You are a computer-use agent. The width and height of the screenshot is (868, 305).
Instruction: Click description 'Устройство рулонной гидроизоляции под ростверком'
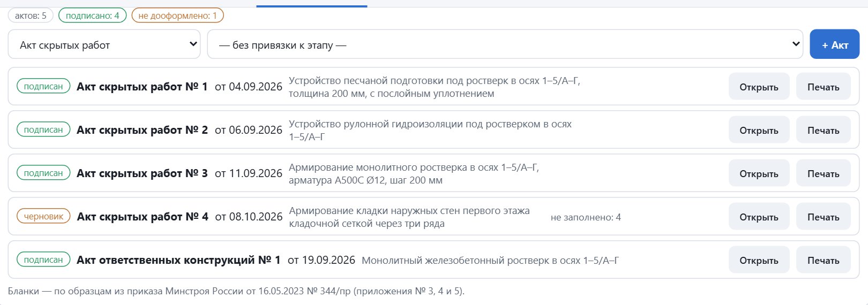[430, 131]
